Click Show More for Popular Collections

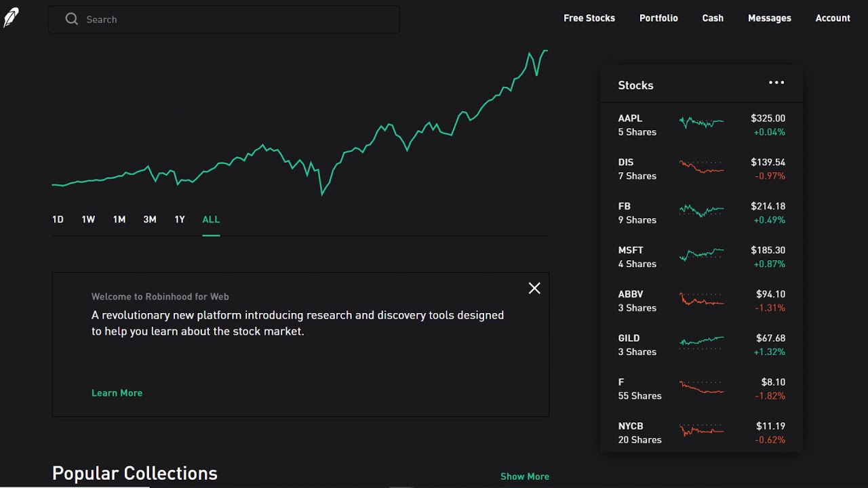[x=525, y=476]
